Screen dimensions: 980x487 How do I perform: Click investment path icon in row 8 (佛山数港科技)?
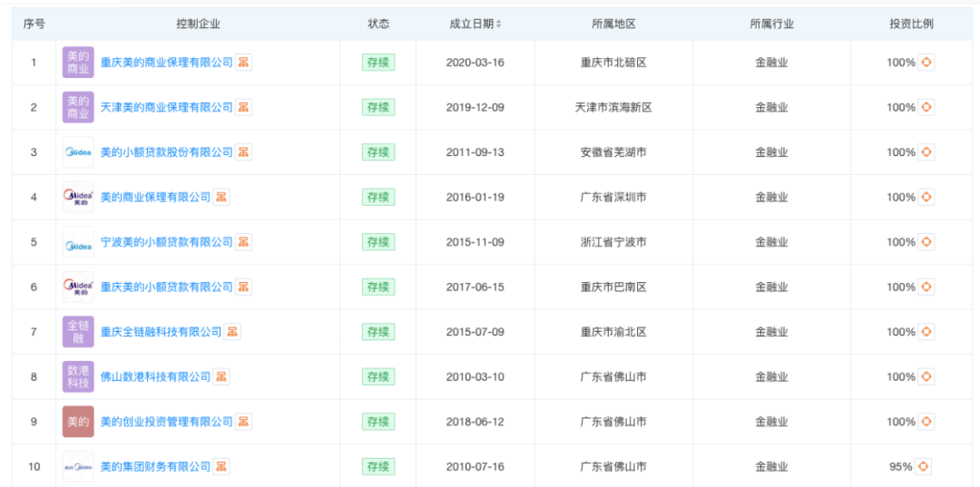[x=926, y=377]
